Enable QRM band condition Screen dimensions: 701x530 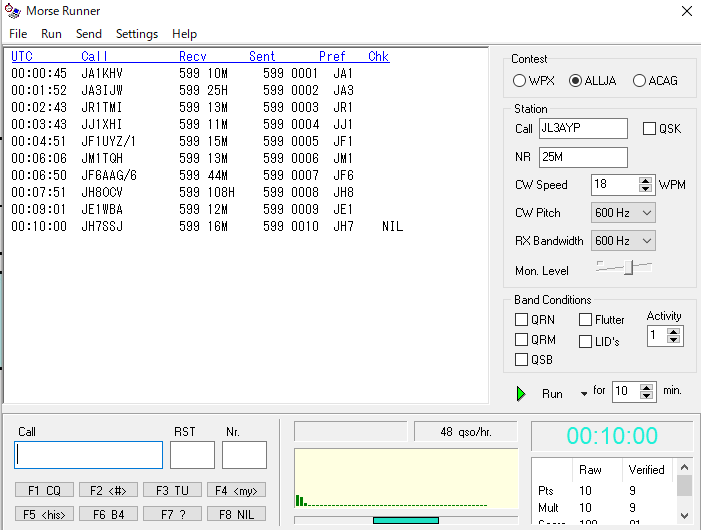pos(521,340)
